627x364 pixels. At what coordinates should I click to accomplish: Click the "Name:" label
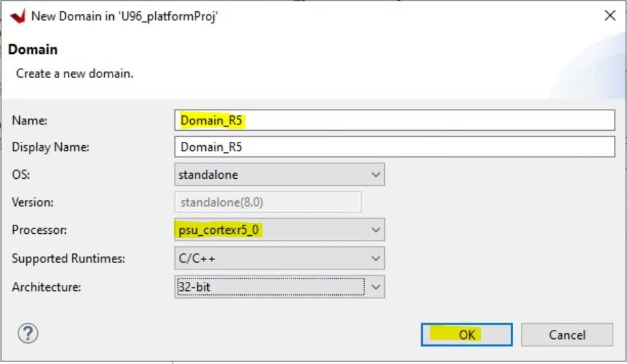(x=30, y=121)
